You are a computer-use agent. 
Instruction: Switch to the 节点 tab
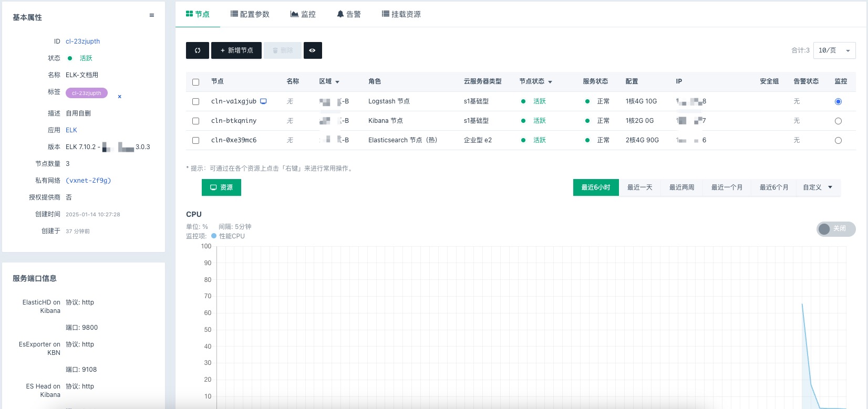198,14
